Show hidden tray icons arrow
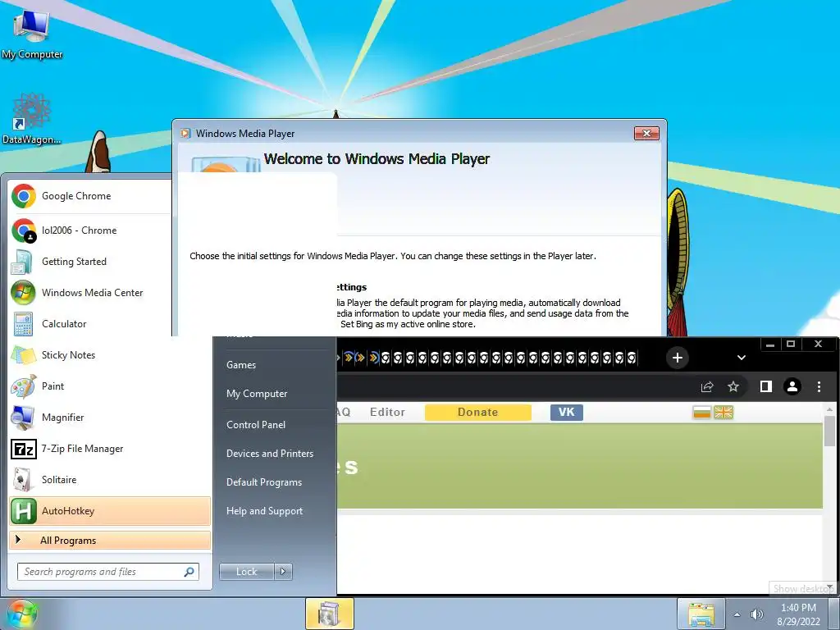840x630 pixels. pos(737,614)
